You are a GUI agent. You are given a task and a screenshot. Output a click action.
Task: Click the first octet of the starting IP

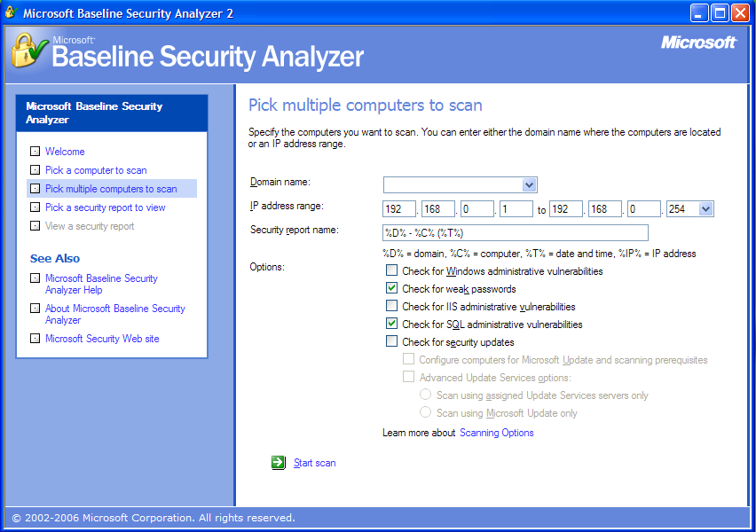coord(399,209)
